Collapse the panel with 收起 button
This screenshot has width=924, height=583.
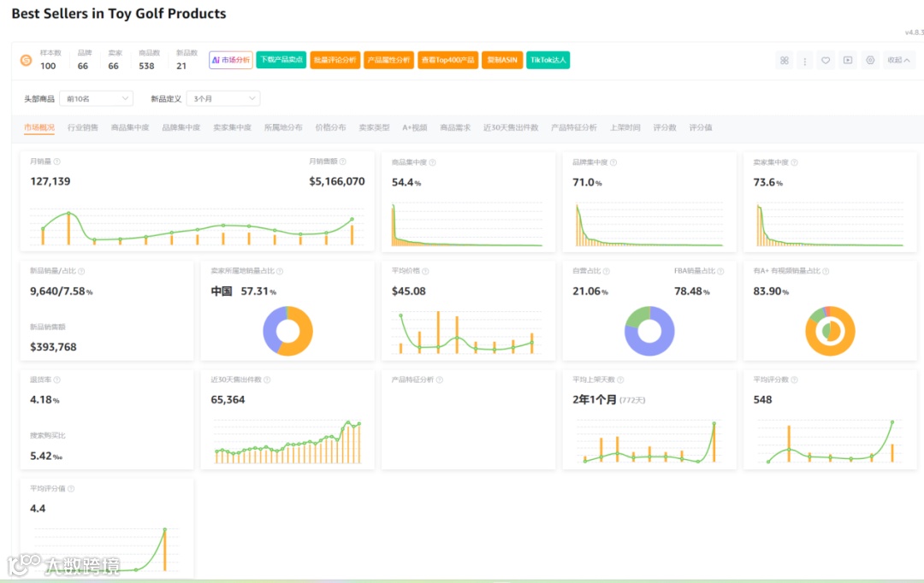tap(898, 60)
